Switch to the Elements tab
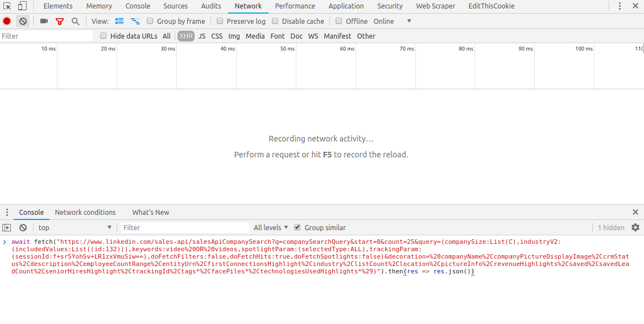Viewport: 644px width, 324px height. coord(58,6)
